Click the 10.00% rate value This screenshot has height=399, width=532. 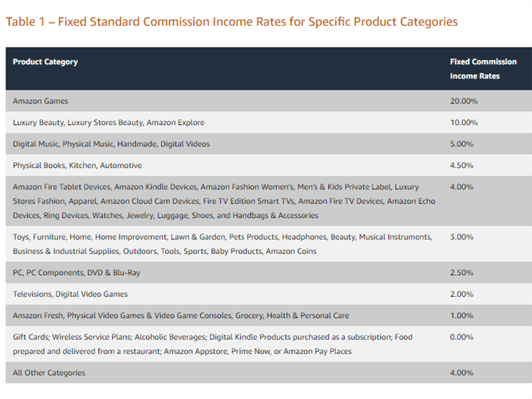(464, 122)
